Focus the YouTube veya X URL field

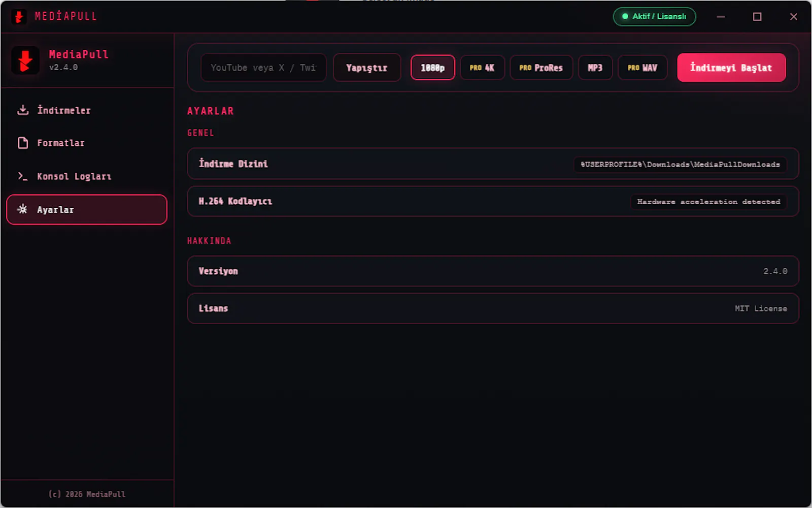coord(263,68)
